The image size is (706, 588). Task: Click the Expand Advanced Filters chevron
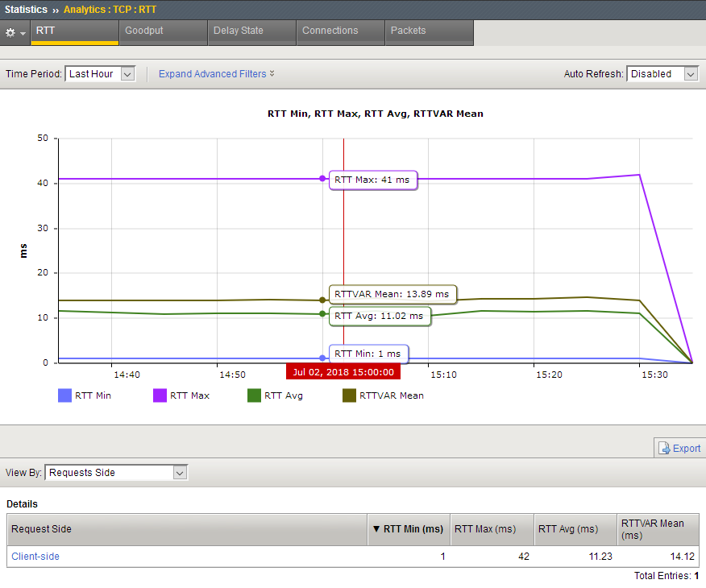(x=272, y=74)
